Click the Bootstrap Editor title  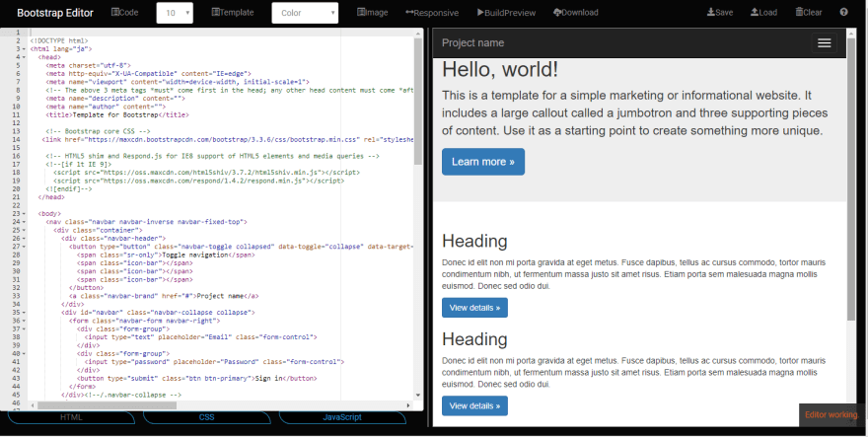point(55,13)
